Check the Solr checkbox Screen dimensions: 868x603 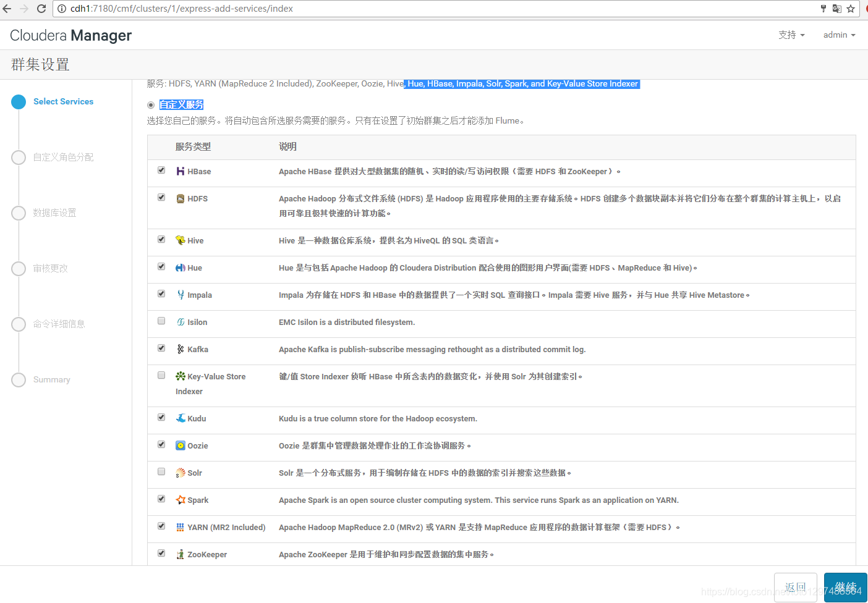coord(161,471)
